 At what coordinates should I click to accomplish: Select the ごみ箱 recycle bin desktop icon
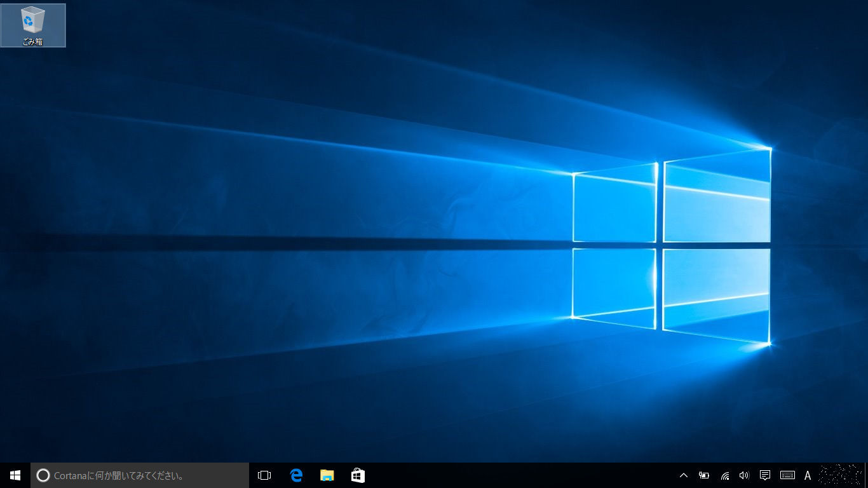pos(32,25)
